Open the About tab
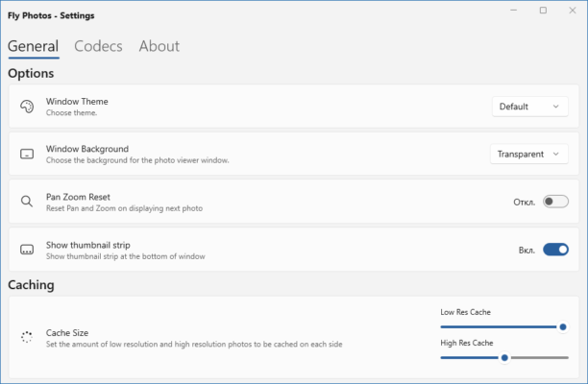This screenshot has height=384, width=588. pyautogui.click(x=159, y=46)
